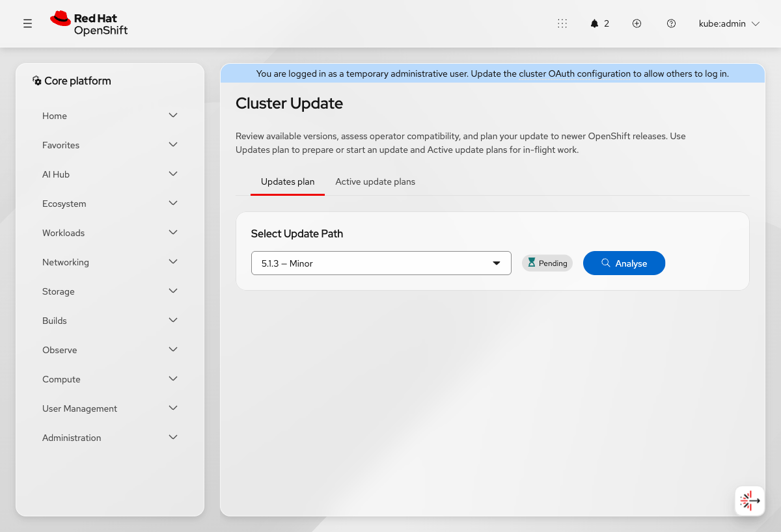
Task: Expand the Networking navigation section
Action: (110, 262)
